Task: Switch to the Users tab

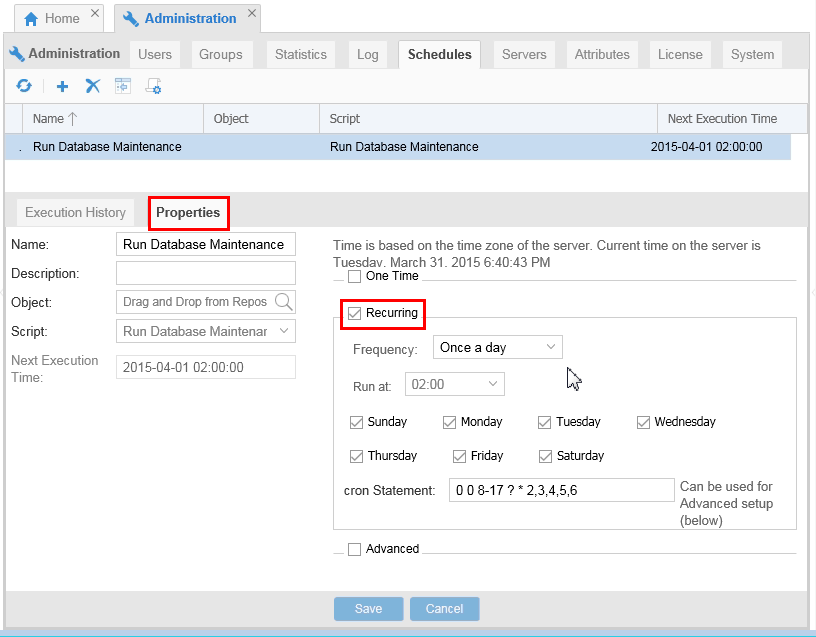Action: coord(155,55)
